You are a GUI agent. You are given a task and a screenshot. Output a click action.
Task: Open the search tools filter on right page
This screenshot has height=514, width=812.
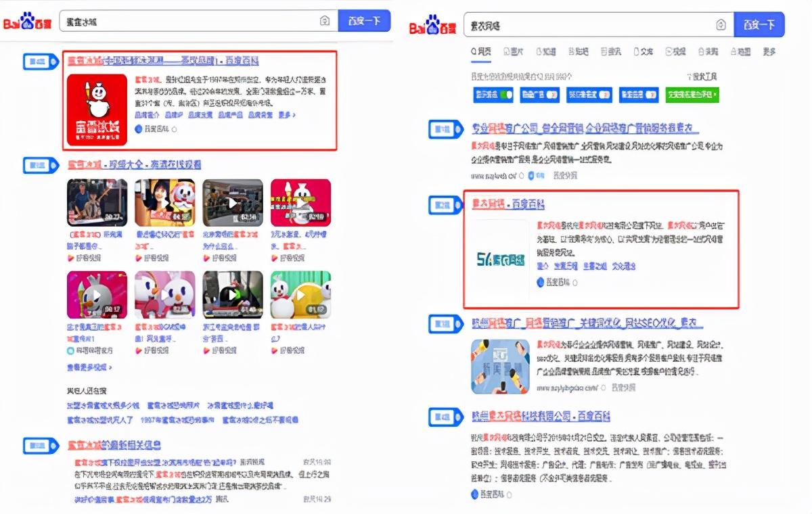pos(701,76)
